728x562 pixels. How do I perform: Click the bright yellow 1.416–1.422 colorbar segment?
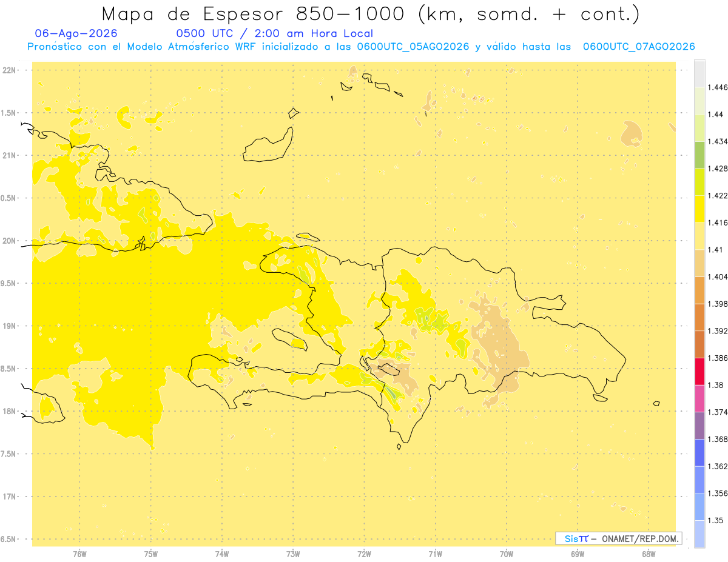coord(699,209)
